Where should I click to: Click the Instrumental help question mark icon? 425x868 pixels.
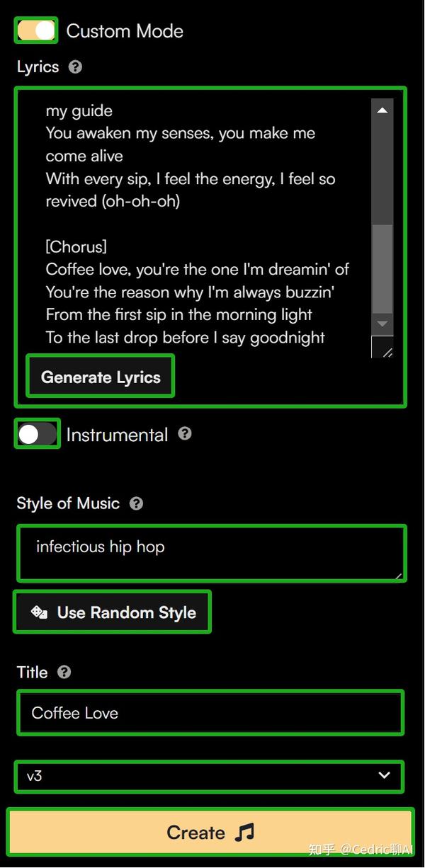[185, 433]
